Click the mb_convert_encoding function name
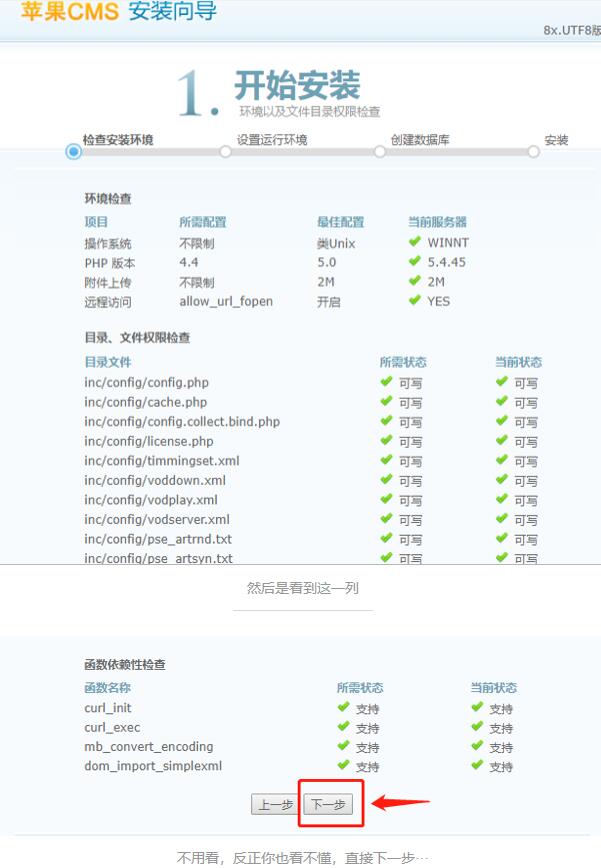The image size is (601, 868). coord(149,746)
